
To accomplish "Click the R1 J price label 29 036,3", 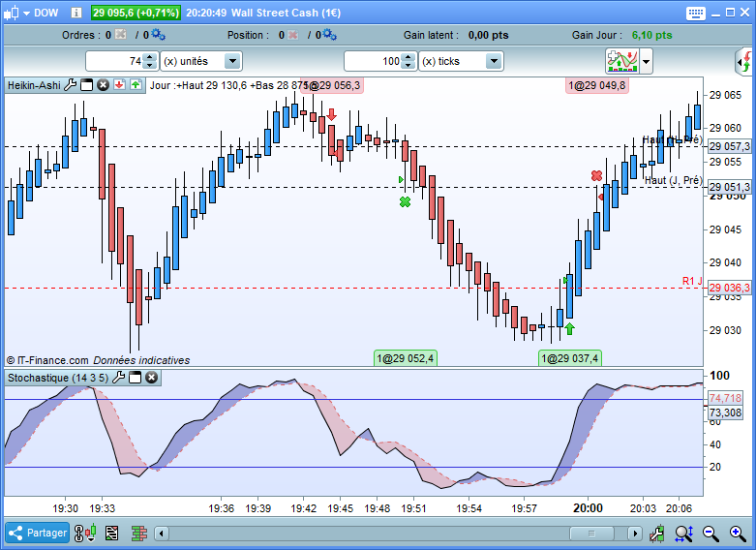I will (730, 288).
